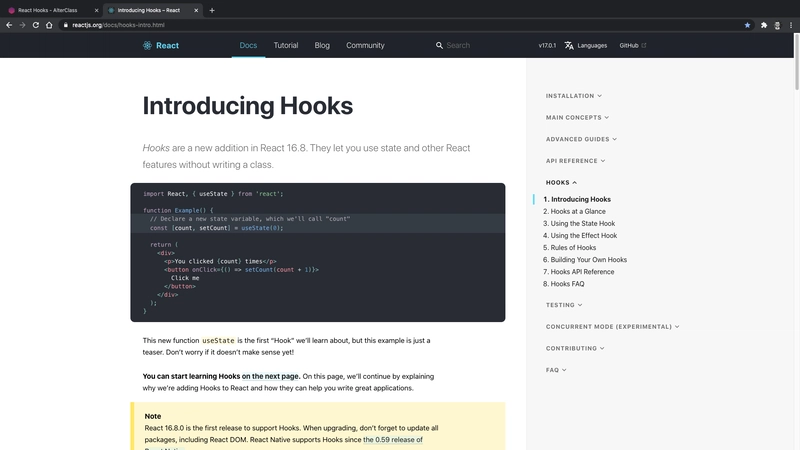The width and height of the screenshot is (800, 450).
Task: Open the Tutorial nav item
Action: pyautogui.click(x=286, y=45)
